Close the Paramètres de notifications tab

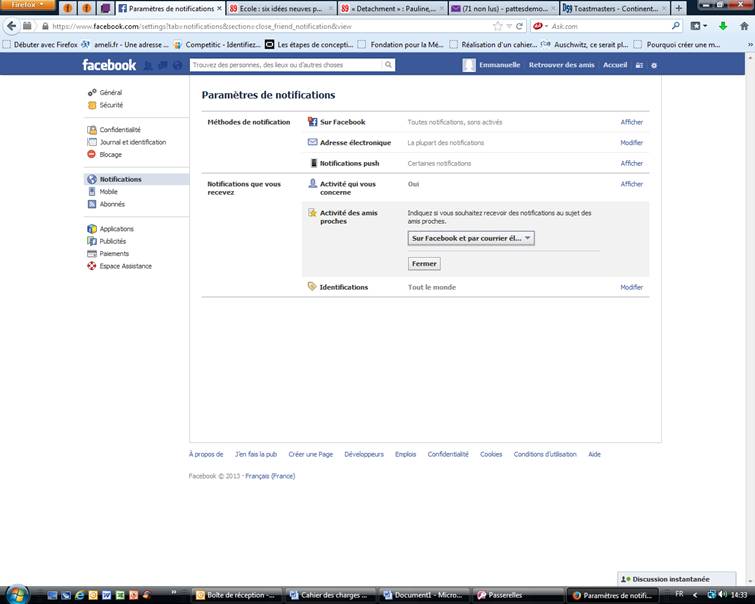click(219, 9)
